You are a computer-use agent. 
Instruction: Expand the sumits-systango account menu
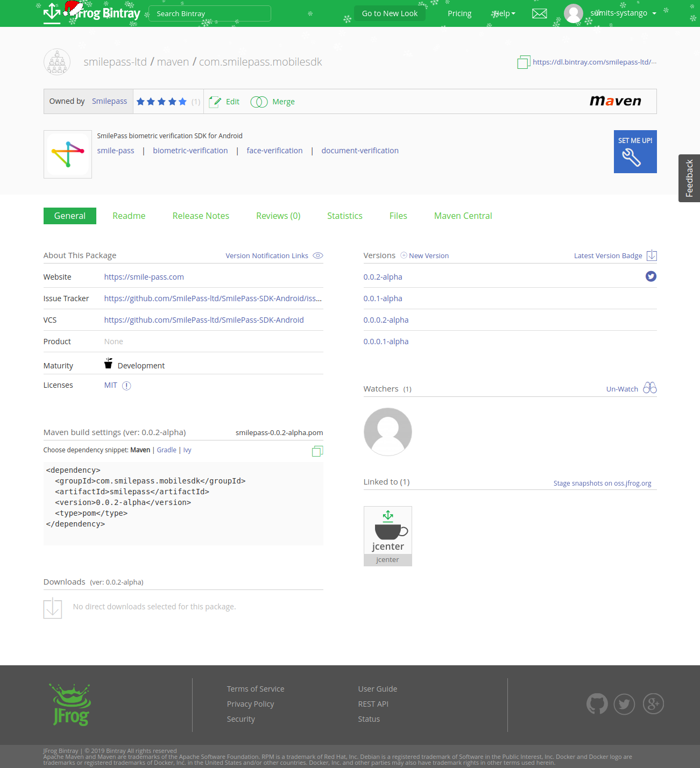point(624,13)
